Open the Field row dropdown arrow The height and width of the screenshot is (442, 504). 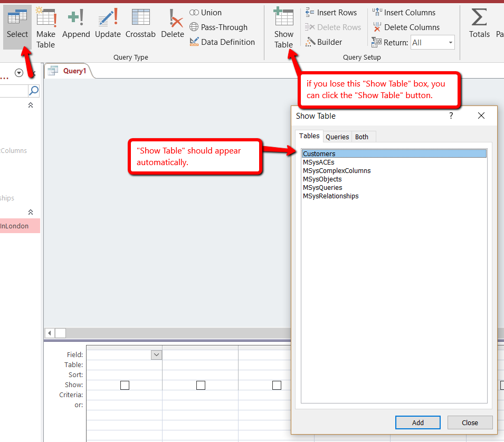click(157, 355)
